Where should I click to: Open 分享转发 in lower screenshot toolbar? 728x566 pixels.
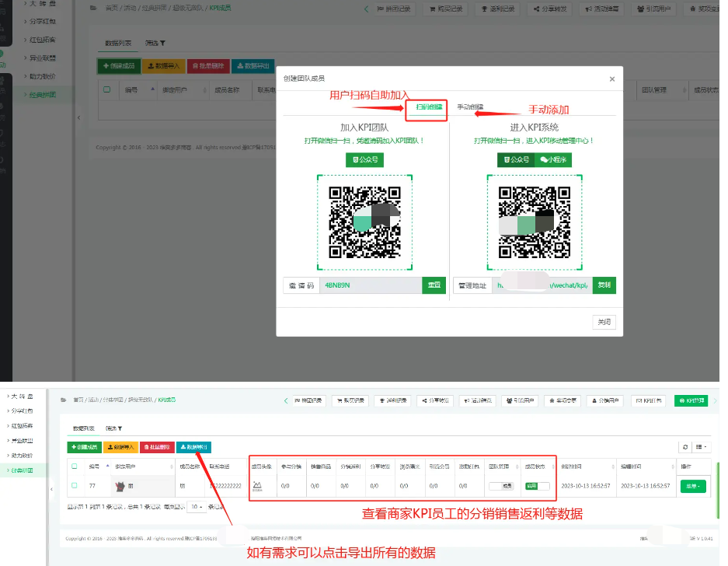[435, 400]
